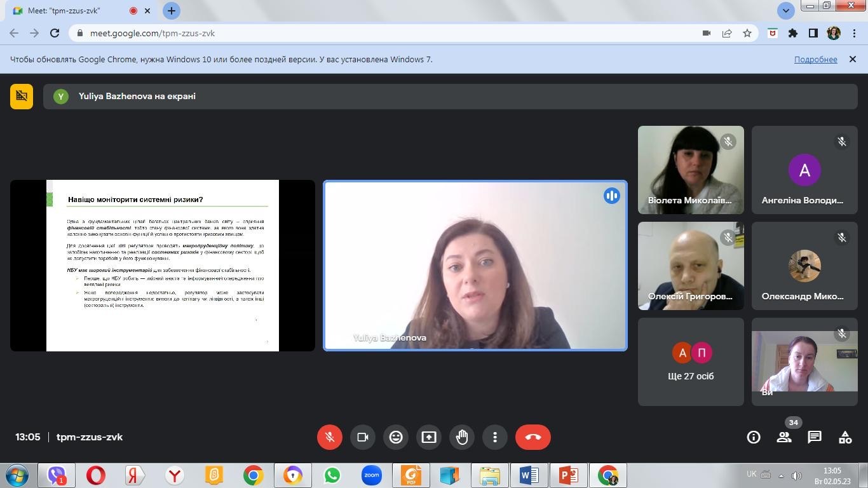
Task: Open Viber from the taskbar
Action: click(57, 475)
